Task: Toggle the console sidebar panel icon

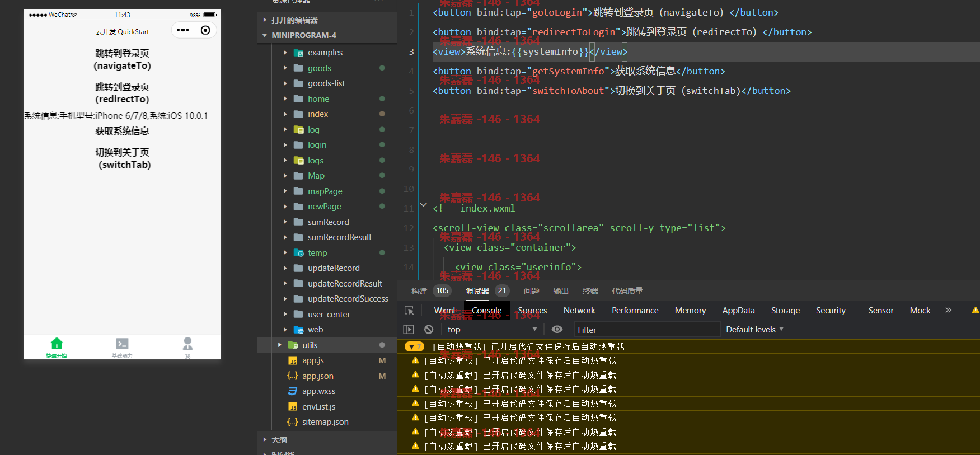Action: [x=409, y=330]
